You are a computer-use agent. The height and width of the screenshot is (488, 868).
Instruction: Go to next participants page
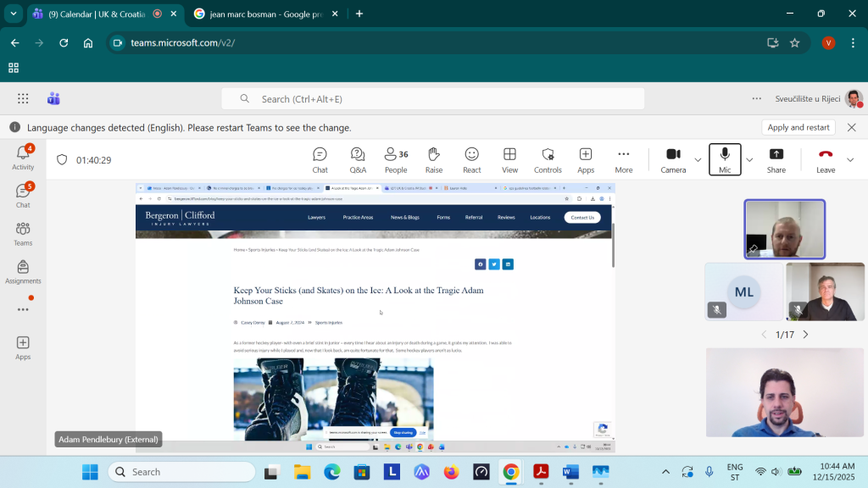click(x=805, y=335)
